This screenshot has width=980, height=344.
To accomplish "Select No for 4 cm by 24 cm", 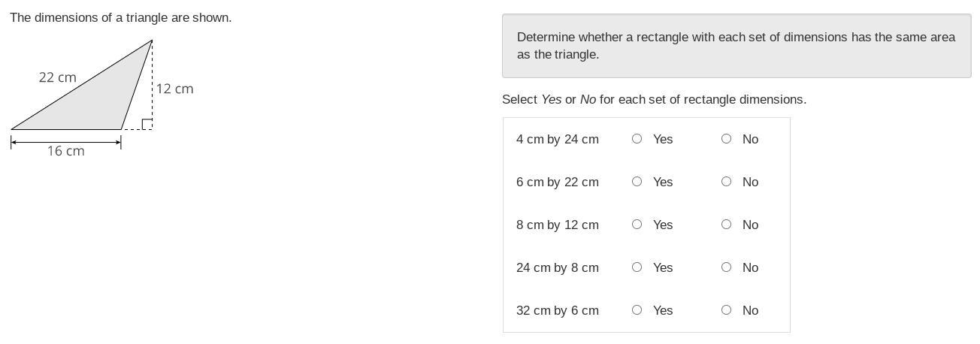I will [726, 139].
